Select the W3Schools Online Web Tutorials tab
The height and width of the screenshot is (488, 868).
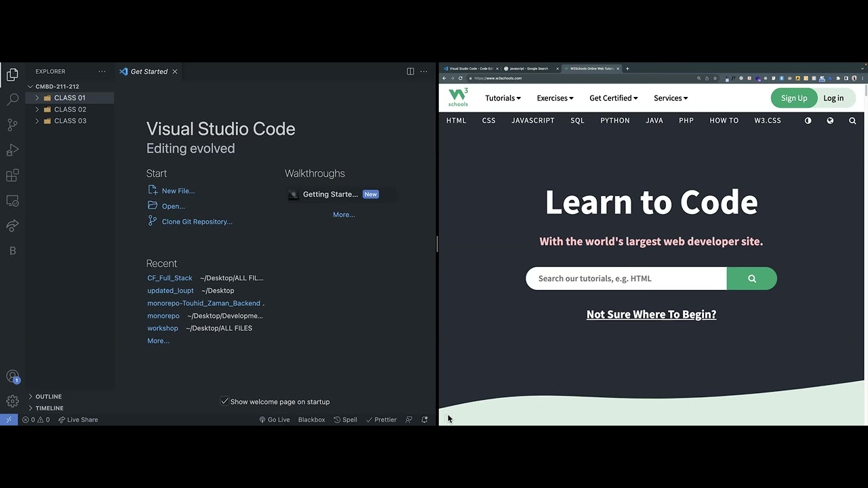coord(592,68)
